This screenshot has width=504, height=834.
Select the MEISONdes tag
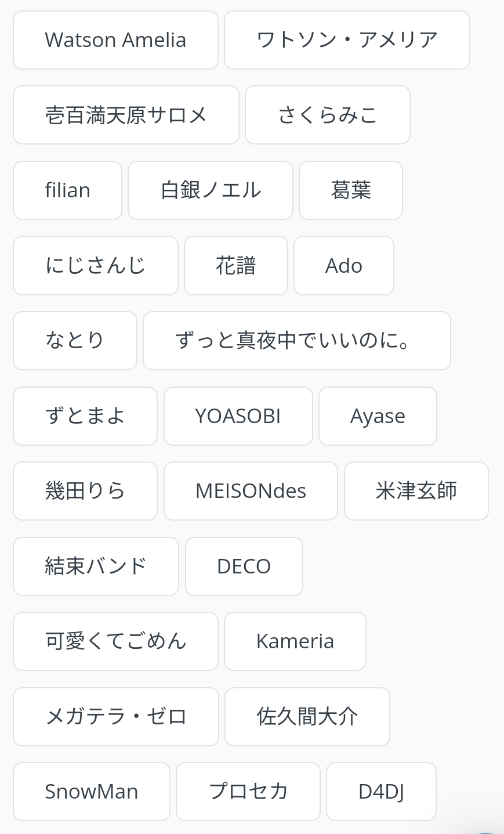click(x=251, y=491)
